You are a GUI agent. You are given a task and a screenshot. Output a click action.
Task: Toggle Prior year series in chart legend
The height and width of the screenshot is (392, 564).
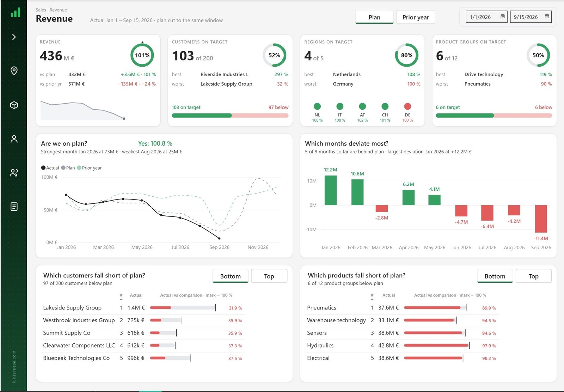pos(89,168)
